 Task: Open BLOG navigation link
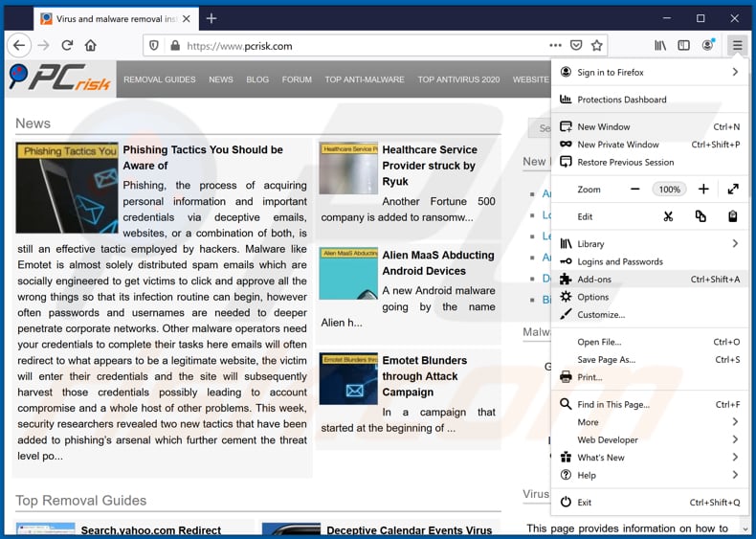(257, 79)
